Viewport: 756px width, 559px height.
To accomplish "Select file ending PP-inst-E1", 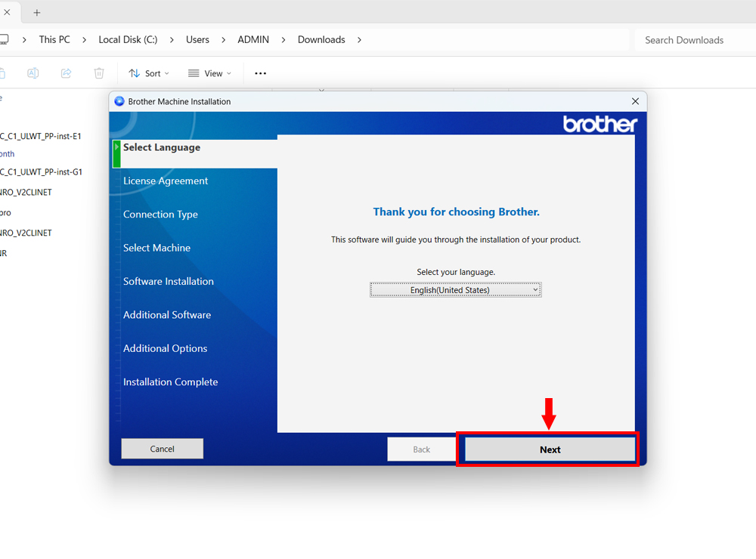I will pos(41,137).
